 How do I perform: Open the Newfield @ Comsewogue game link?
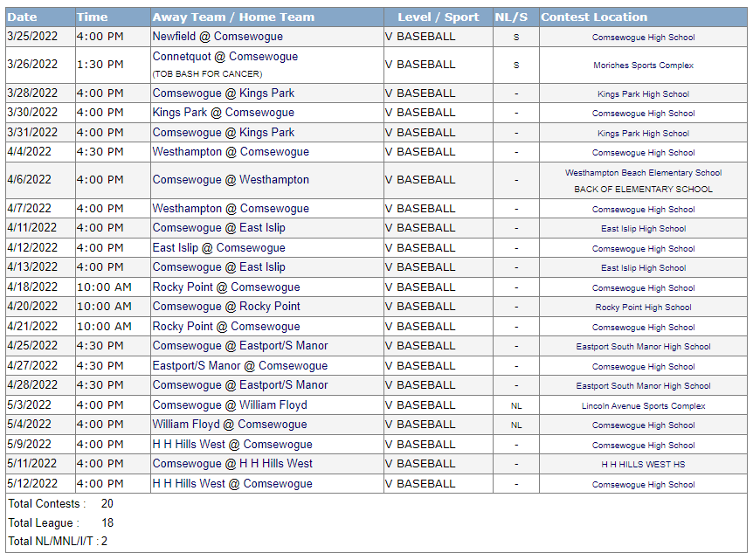tap(218, 37)
